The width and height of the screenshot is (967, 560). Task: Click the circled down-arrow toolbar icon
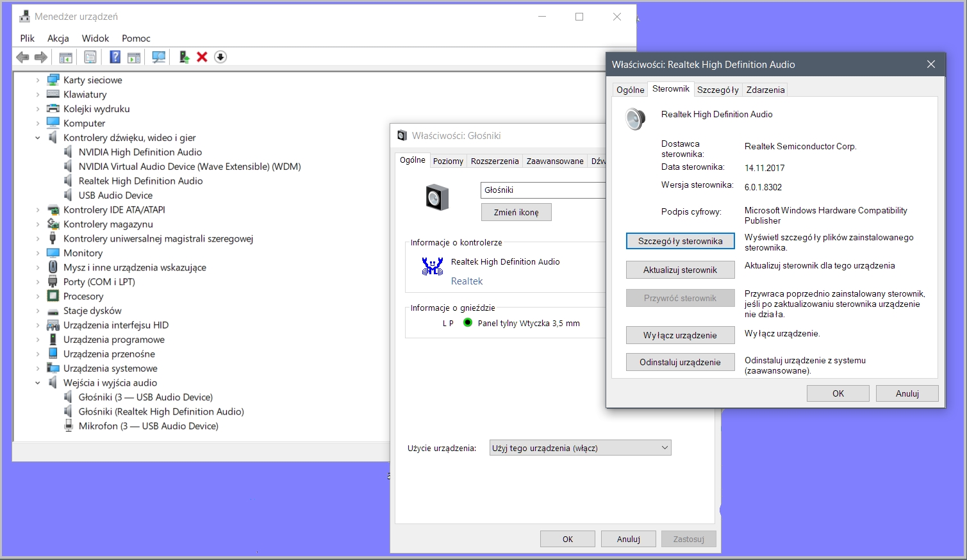(x=220, y=57)
